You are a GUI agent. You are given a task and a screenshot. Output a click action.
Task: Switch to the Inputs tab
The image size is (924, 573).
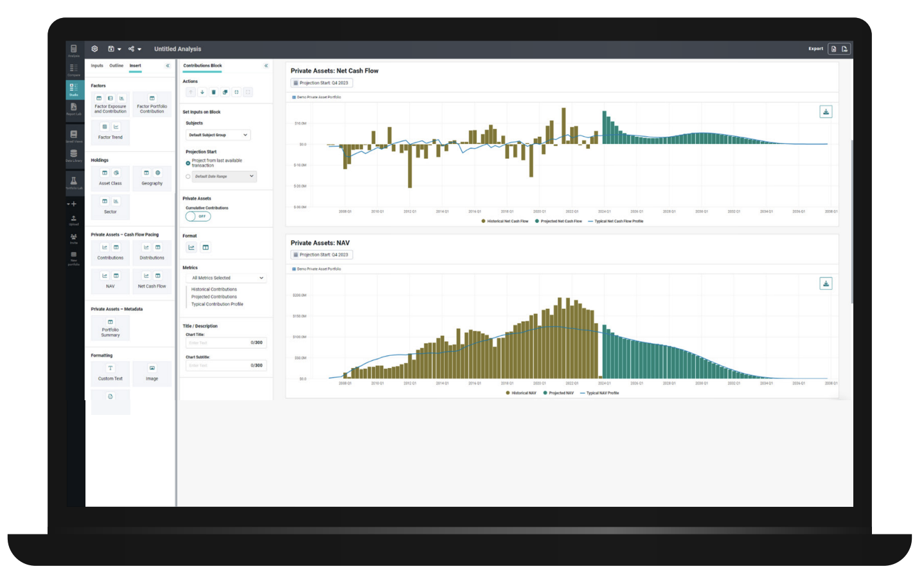(97, 66)
